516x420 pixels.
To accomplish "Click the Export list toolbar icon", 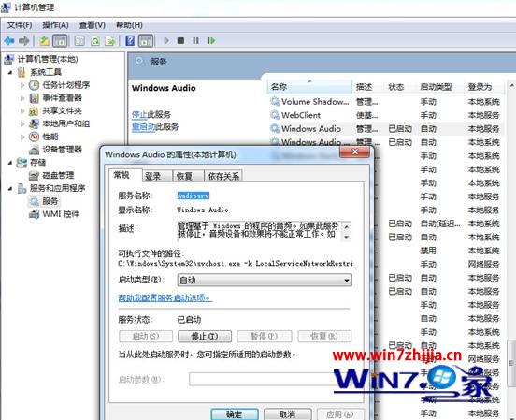I will tap(110, 41).
